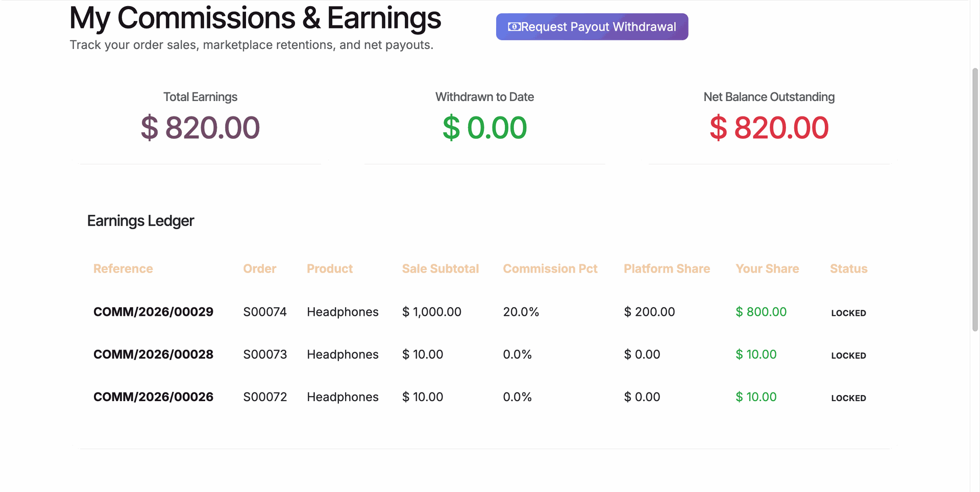This screenshot has height=492, width=980.
Task: Select the $ 800.00 your share value
Action: [761, 312]
